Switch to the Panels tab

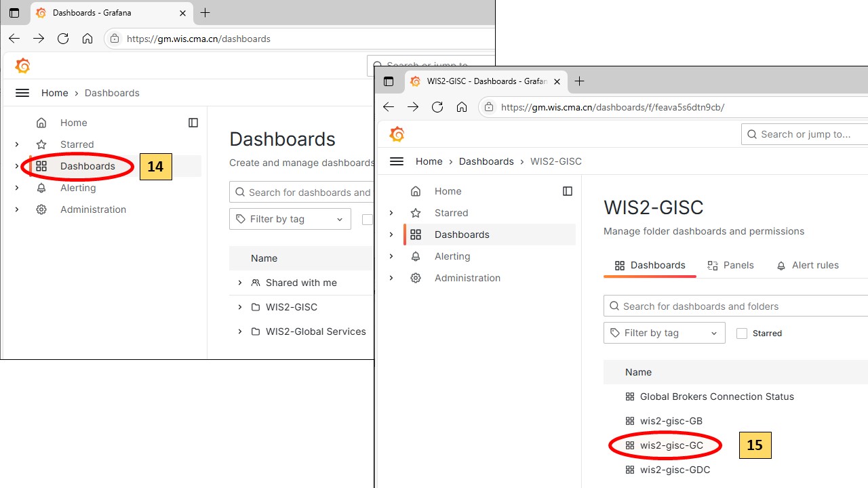point(730,265)
